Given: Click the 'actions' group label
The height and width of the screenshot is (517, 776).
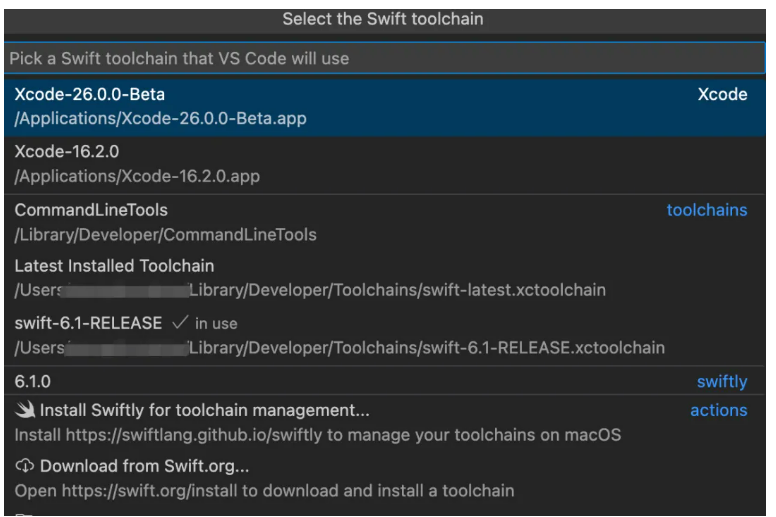Looking at the screenshot, I should click(719, 410).
